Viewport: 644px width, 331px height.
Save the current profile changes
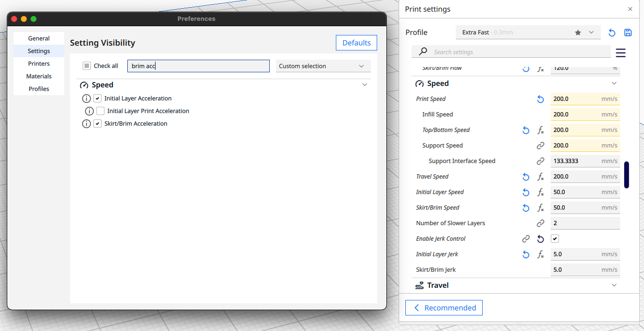tap(628, 32)
